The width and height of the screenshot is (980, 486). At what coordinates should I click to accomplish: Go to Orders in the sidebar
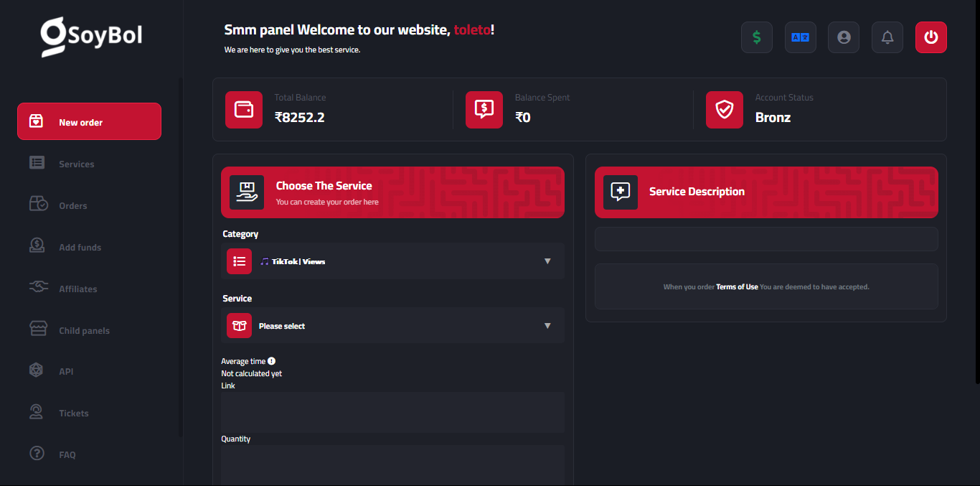click(72, 205)
